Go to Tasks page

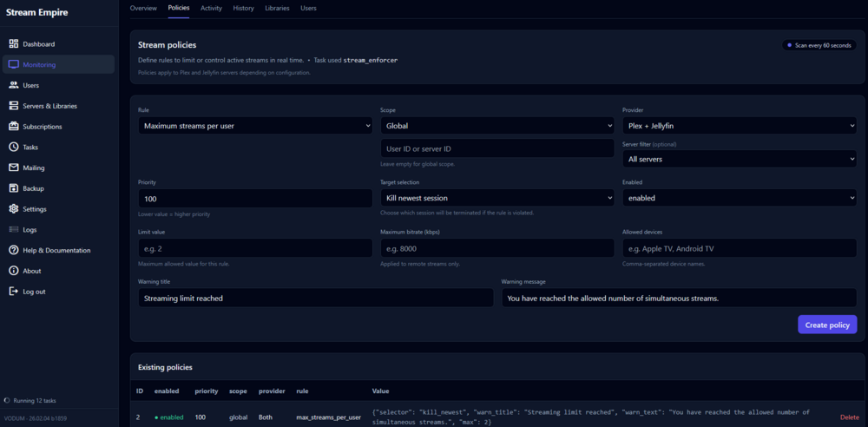tap(59, 147)
